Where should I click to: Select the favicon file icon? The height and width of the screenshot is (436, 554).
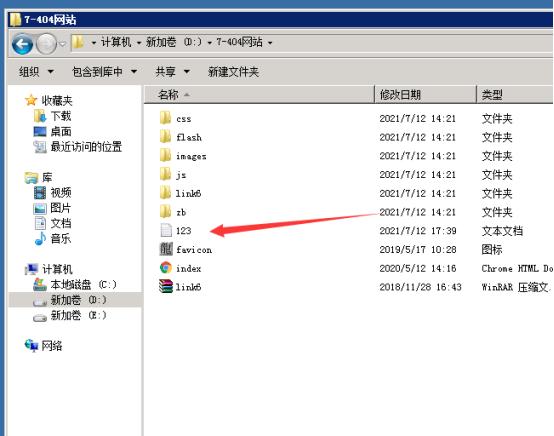click(x=166, y=249)
